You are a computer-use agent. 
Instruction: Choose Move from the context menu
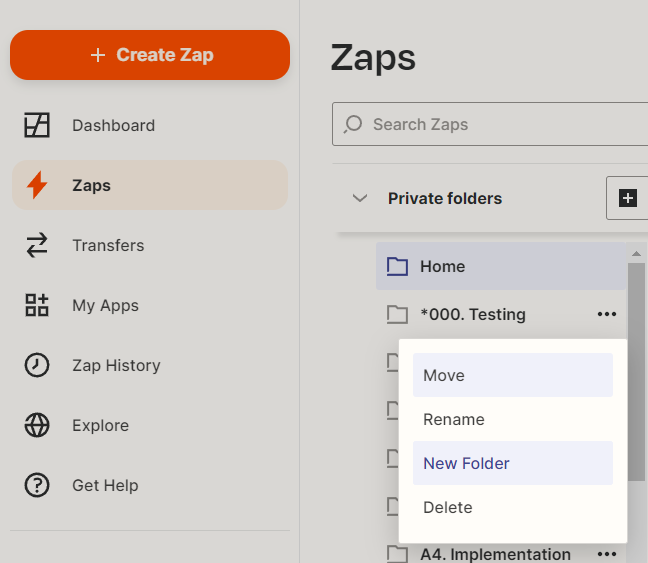pyautogui.click(x=512, y=375)
